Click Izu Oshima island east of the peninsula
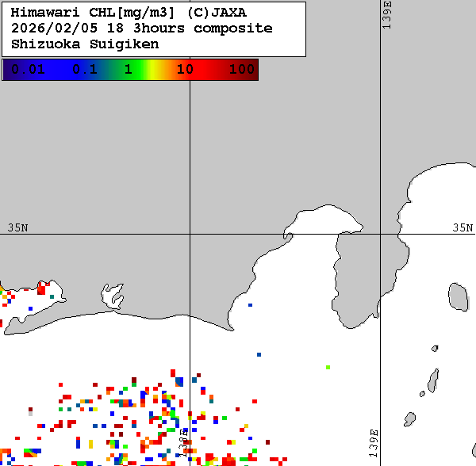Screen dimensions: 476x466 (458, 296)
